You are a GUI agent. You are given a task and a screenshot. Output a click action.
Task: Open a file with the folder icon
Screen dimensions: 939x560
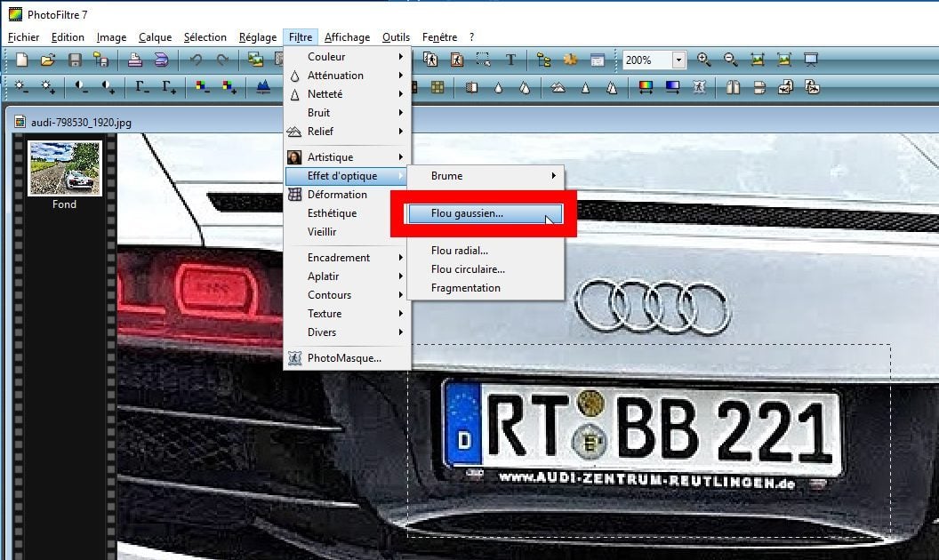click(48, 60)
